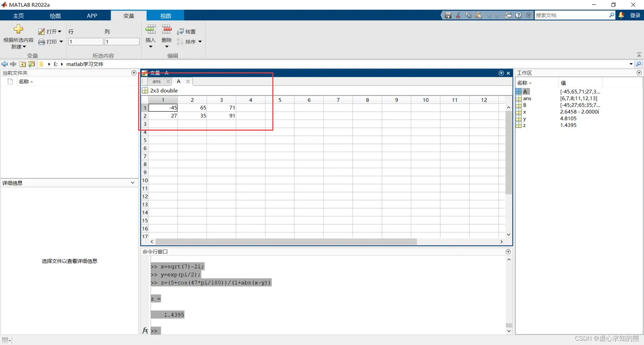The image size is (644, 345).
Task: Click the Undo arrow icon
Action: point(489,15)
